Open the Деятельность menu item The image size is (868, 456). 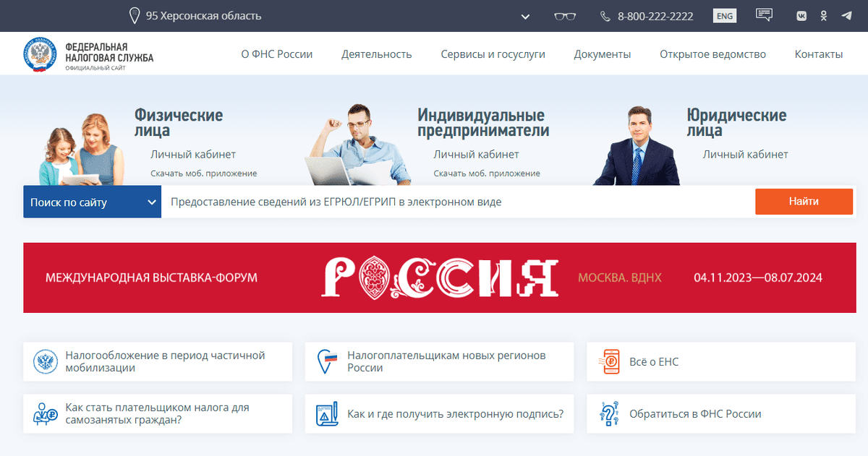pyautogui.click(x=377, y=54)
